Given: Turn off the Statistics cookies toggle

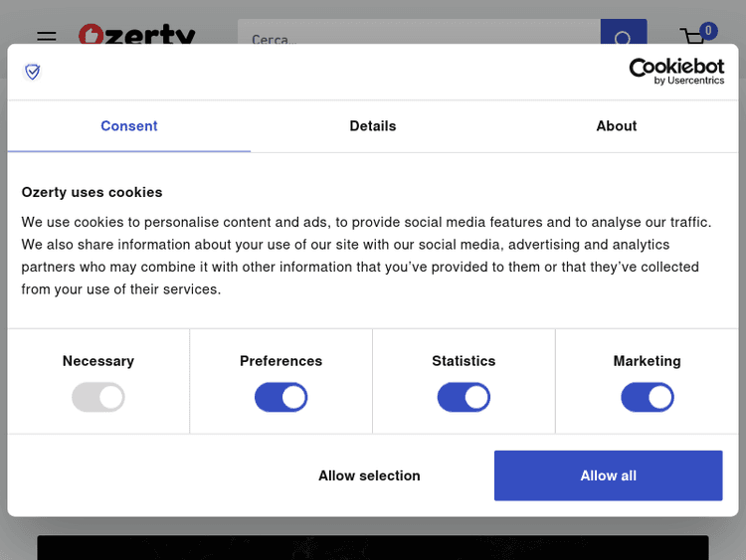Looking at the screenshot, I should tap(464, 398).
